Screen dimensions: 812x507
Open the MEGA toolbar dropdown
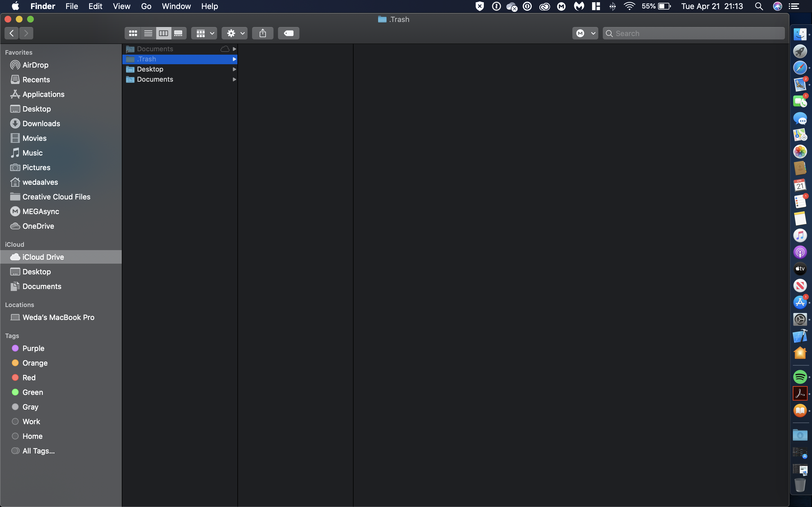[585, 33]
